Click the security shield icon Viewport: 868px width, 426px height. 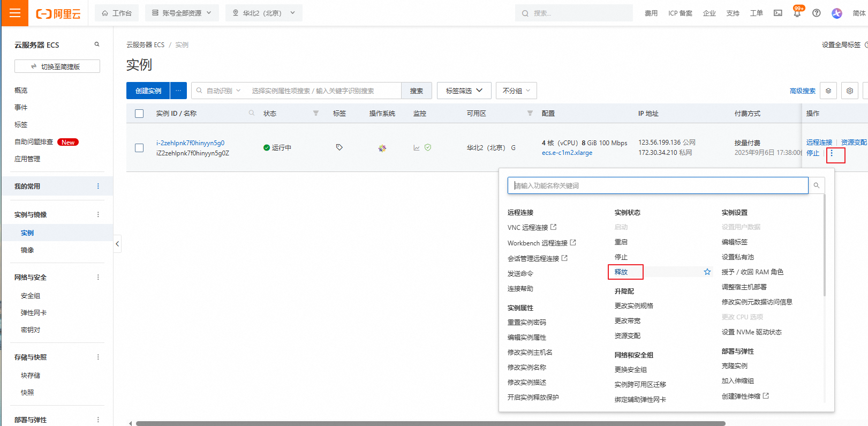click(428, 147)
